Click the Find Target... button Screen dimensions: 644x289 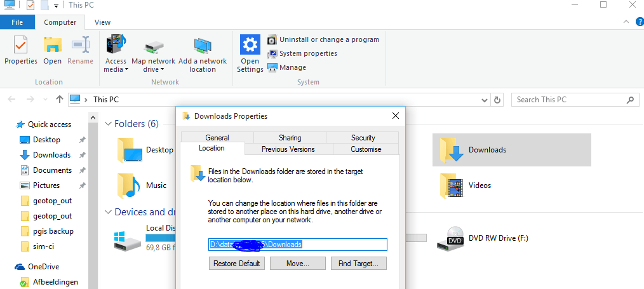(359, 263)
